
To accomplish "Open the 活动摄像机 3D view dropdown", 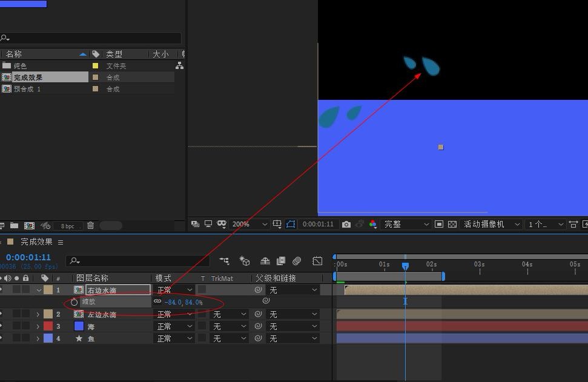I will pyautogui.click(x=491, y=224).
